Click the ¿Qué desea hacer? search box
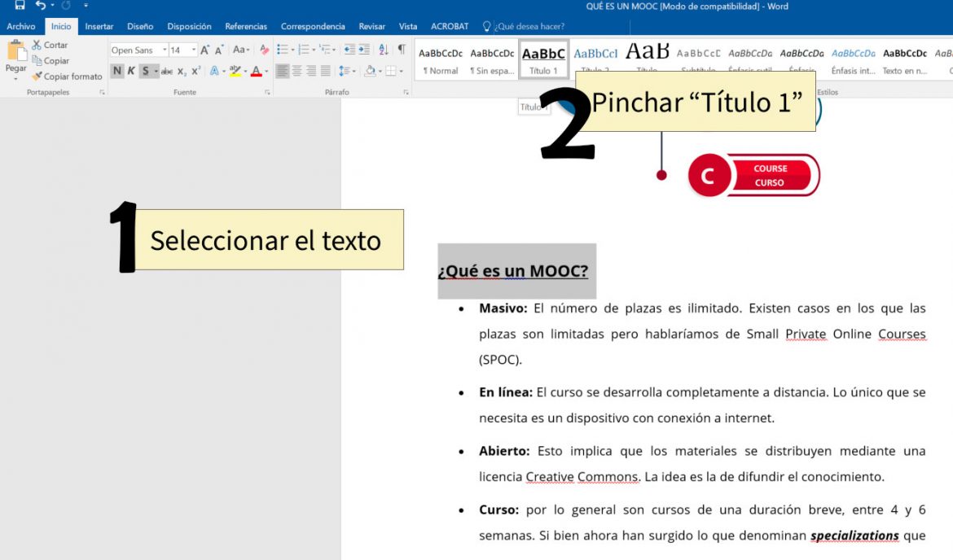 coord(530,26)
